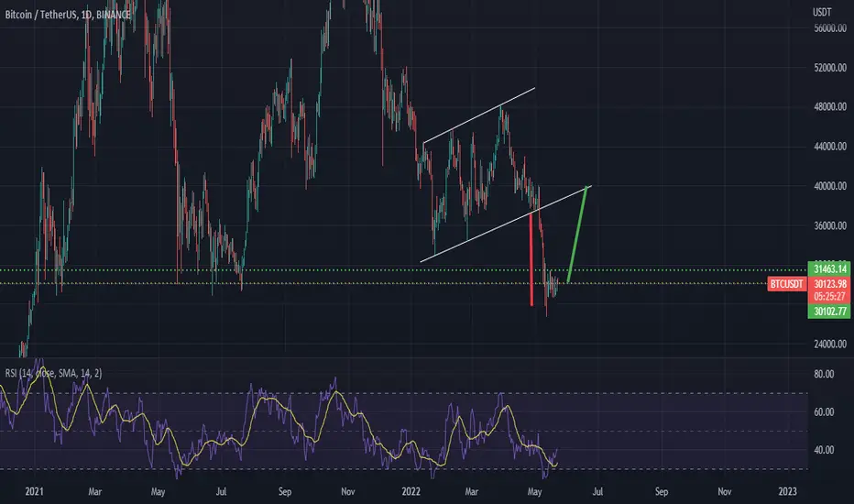
Task: Select the green projected upward trend line
Action: [577, 235]
